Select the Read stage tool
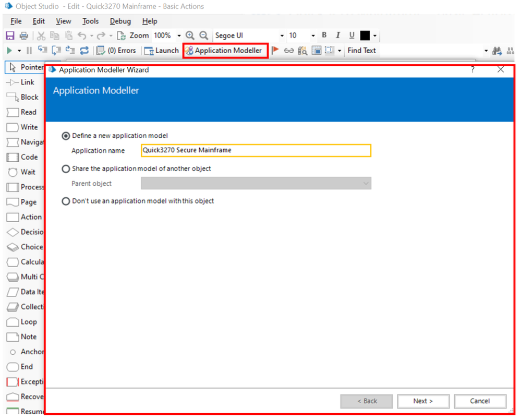The width and height of the screenshot is (521, 420). coord(21,112)
